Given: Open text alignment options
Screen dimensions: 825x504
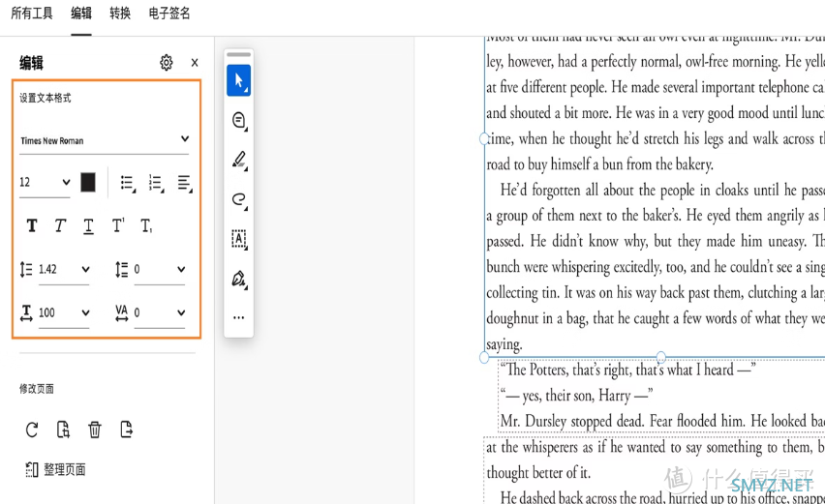Looking at the screenshot, I should [185, 183].
